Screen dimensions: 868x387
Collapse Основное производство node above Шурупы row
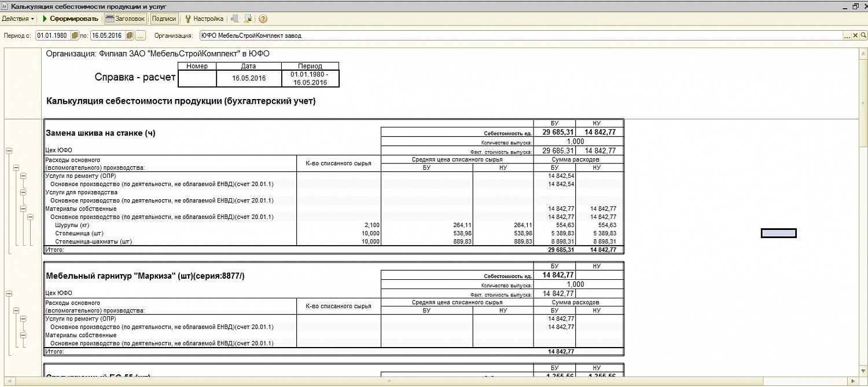(x=30, y=217)
